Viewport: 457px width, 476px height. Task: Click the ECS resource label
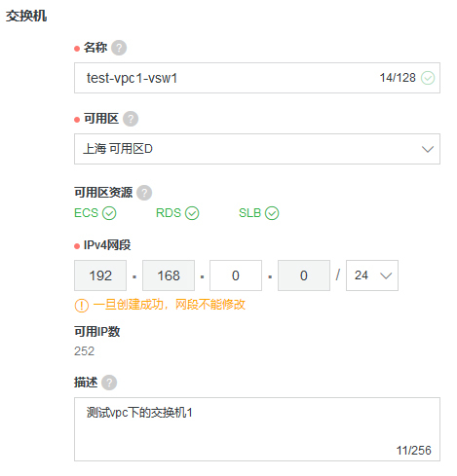86,213
